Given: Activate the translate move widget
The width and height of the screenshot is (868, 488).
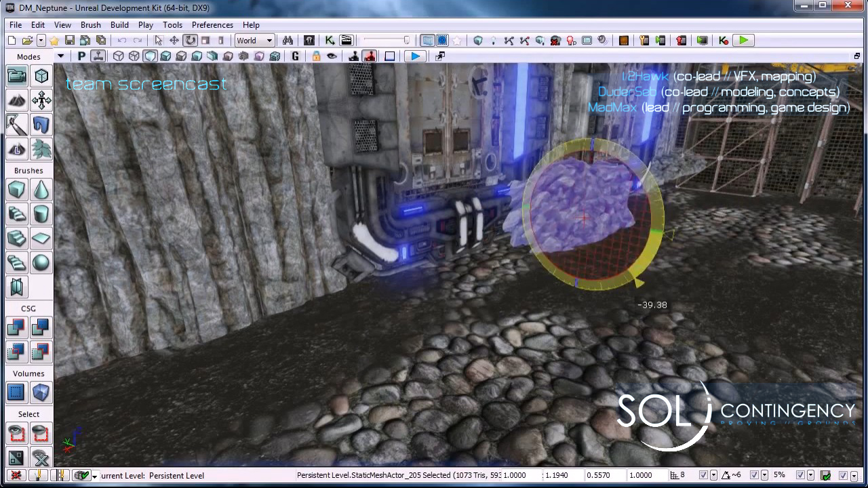Looking at the screenshot, I should click(x=174, y=41).
